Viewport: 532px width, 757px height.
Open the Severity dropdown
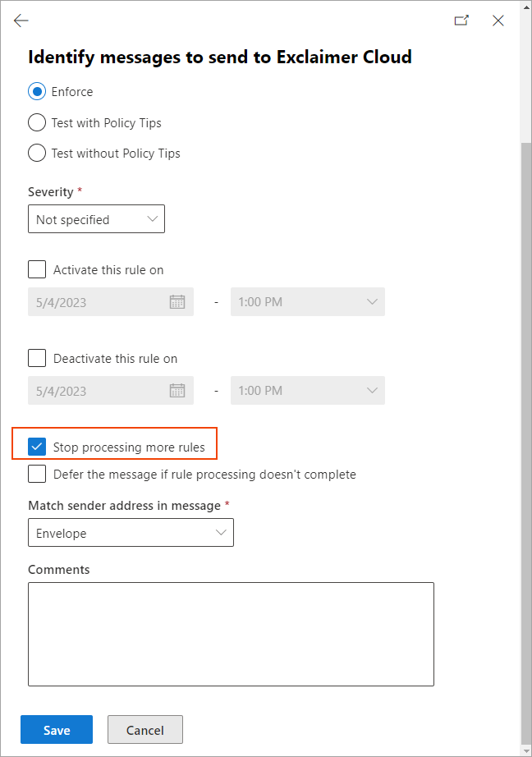(96, 219)
